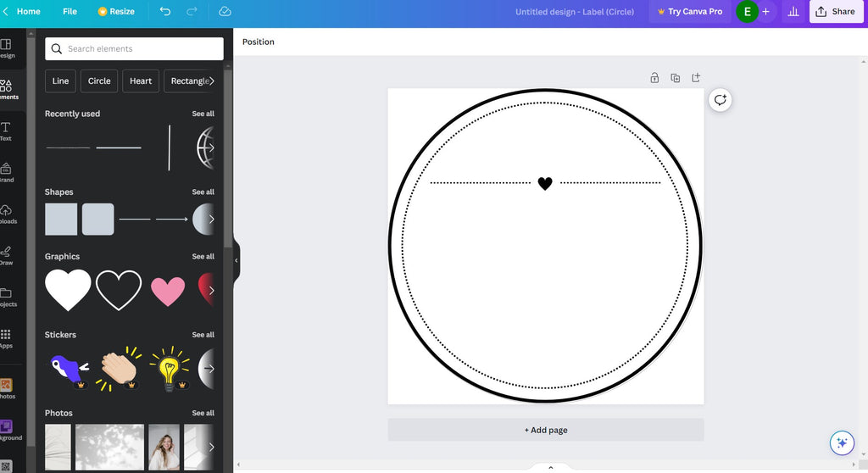Open the Draw sidebar tab

7,256
